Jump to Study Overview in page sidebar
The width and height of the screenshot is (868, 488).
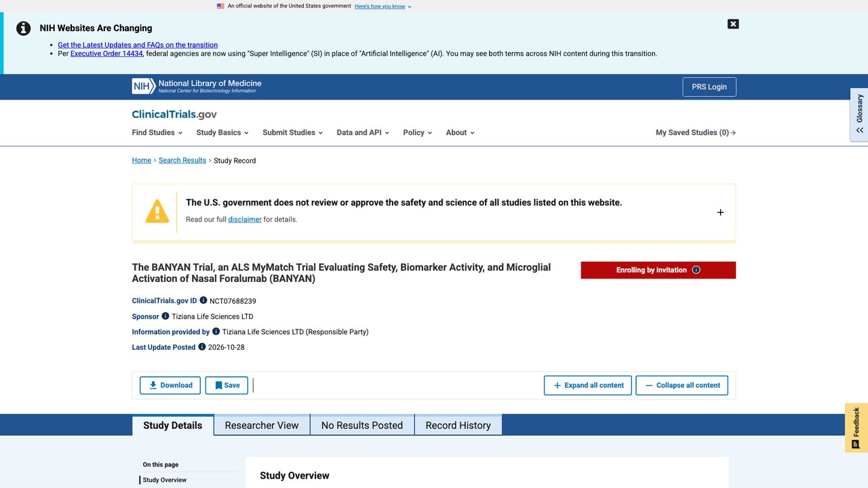165,480
